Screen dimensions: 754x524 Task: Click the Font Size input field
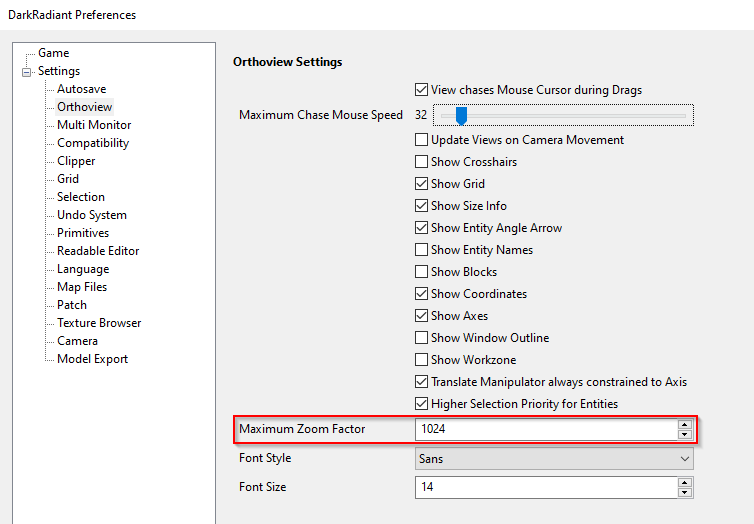(x=545, y=488)
